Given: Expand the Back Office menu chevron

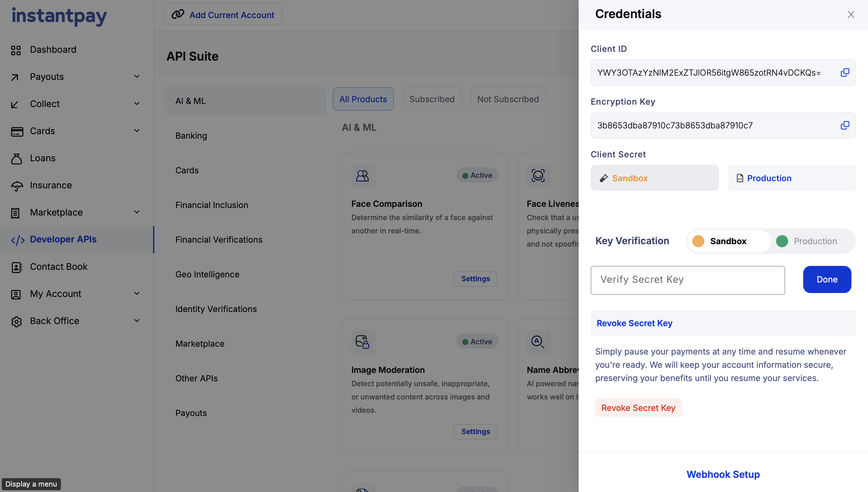Looking at the screenshot, I should [137, 320].
